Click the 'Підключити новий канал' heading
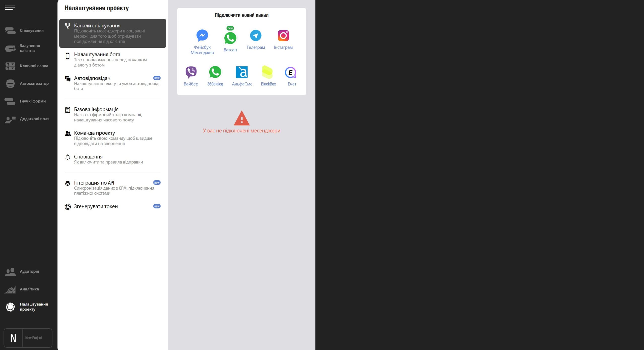The height and width of the screenshot is (350, 644). [242, 15]
